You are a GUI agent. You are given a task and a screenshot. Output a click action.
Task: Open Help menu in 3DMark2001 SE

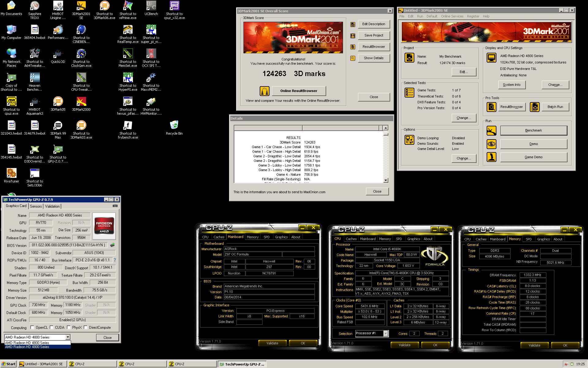pos(486,16)
